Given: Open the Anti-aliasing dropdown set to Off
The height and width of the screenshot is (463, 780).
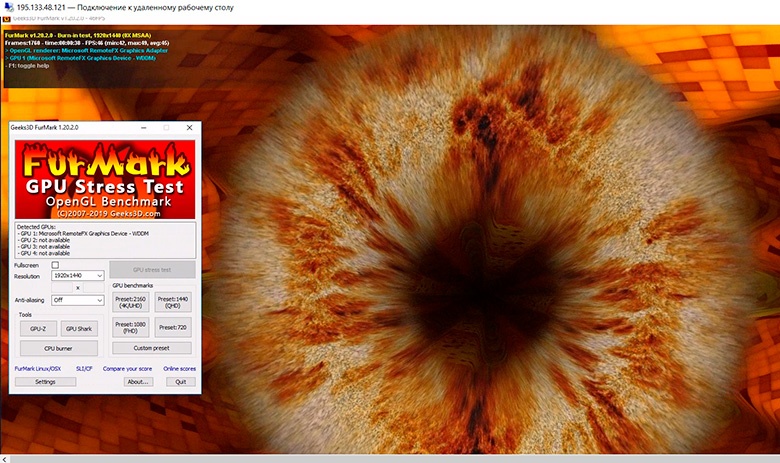Looking at the screenshot, I should (x=78, y=300).
